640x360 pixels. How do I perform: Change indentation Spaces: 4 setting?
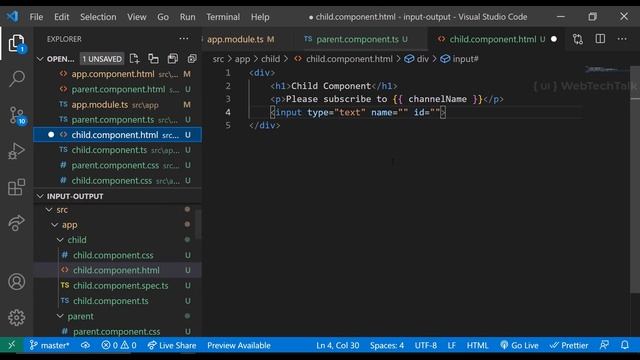(387, 345)
